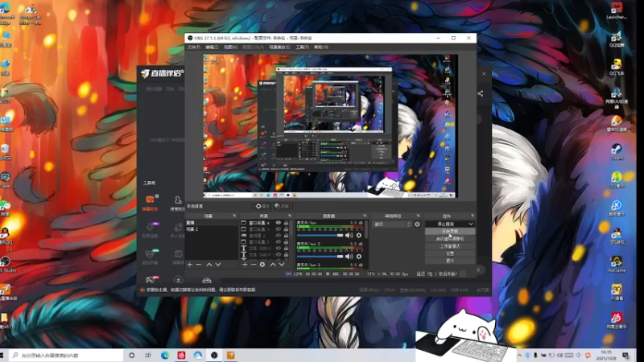The height and width of the screenshot is (362, 644).
Task: Open the QQ音乐 desktop shortcut
Action: coord(617,179)
